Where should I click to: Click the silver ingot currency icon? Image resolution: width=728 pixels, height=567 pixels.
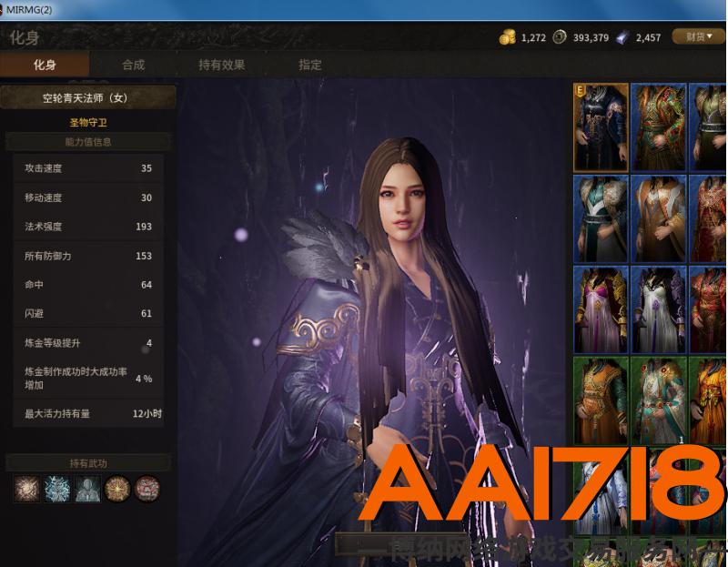622,37
